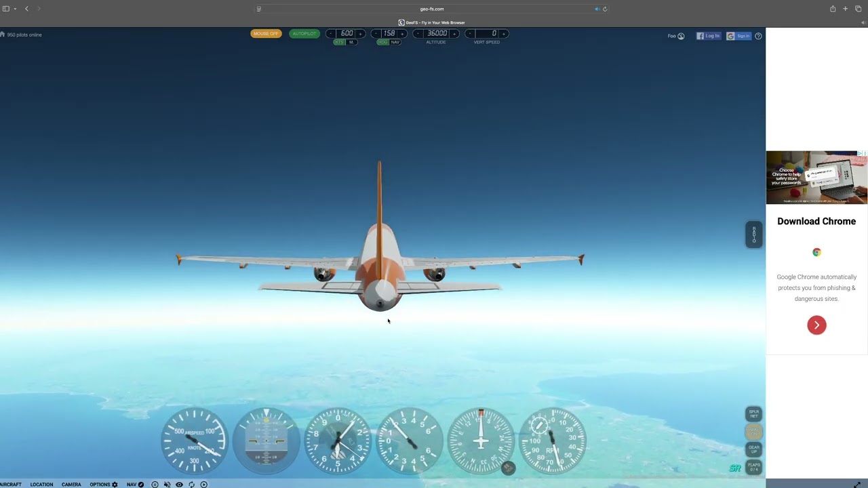The height and width of the screenshot is (488, 868).
Task: Click the RPM tachometer gauge
Action: tap(553, 441)
